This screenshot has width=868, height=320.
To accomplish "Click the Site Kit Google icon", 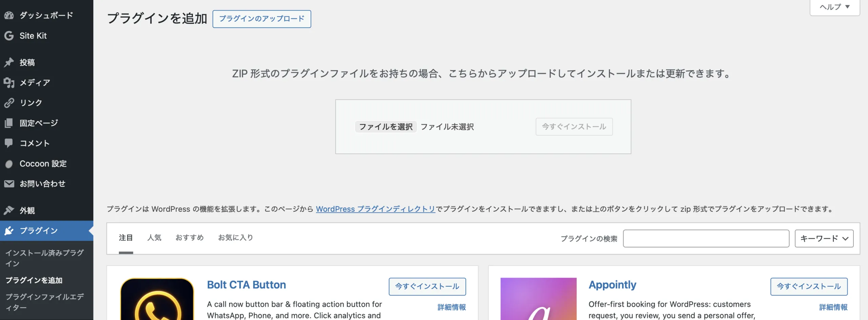I will tap(9, 36).
